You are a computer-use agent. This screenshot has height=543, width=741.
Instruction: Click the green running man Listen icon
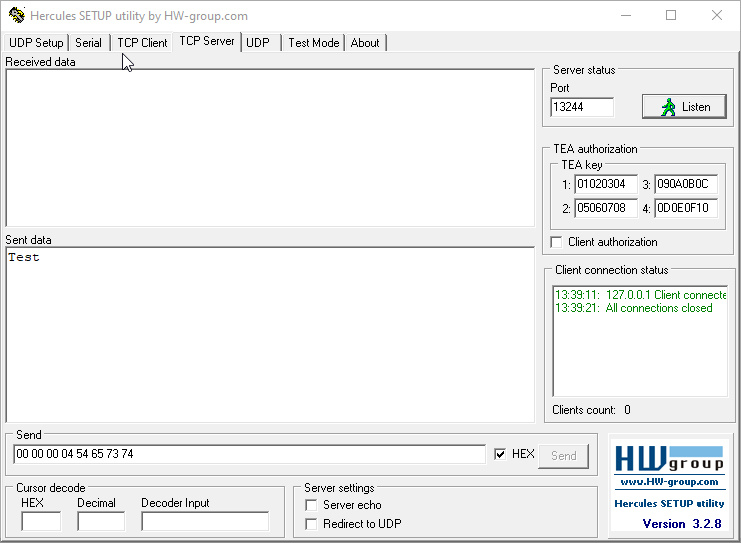tap(668, 107)
